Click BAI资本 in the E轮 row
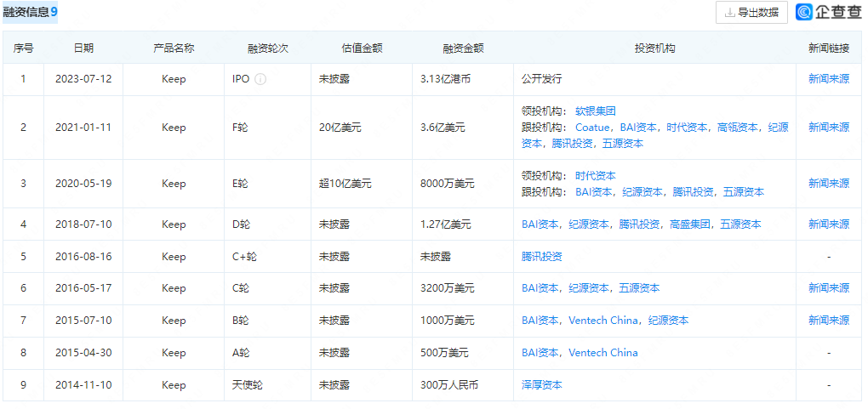Viewport: 868px width, 409px height. (593, 192)
